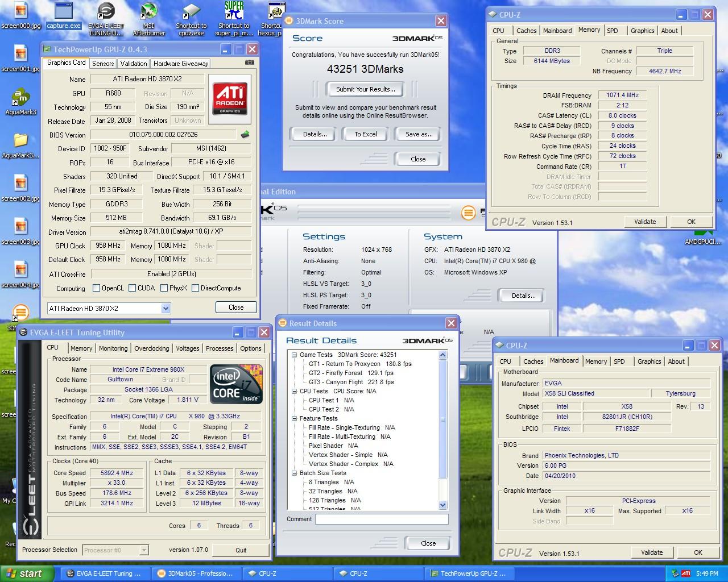Open Shortcut to super_pi_mod icon

[234, 19]
